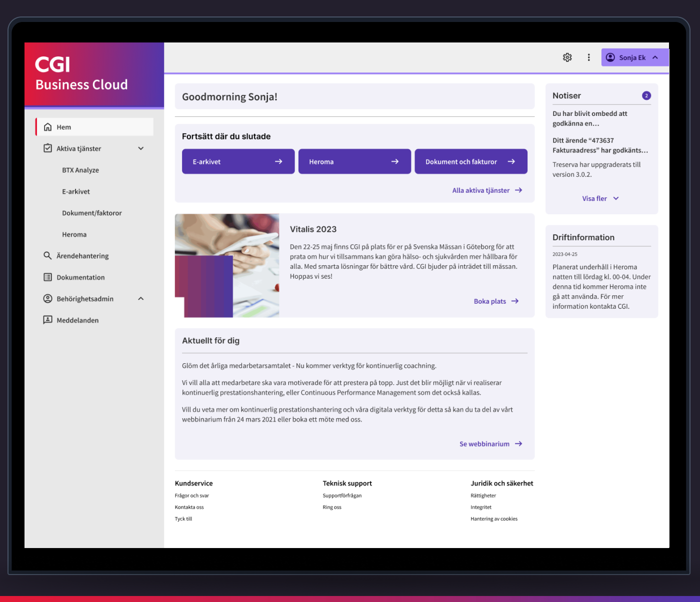Viewport: 700px width, 602px height.
Task: Click arrow next to Alla aktiva tjänster
Action: pos(518,190)
